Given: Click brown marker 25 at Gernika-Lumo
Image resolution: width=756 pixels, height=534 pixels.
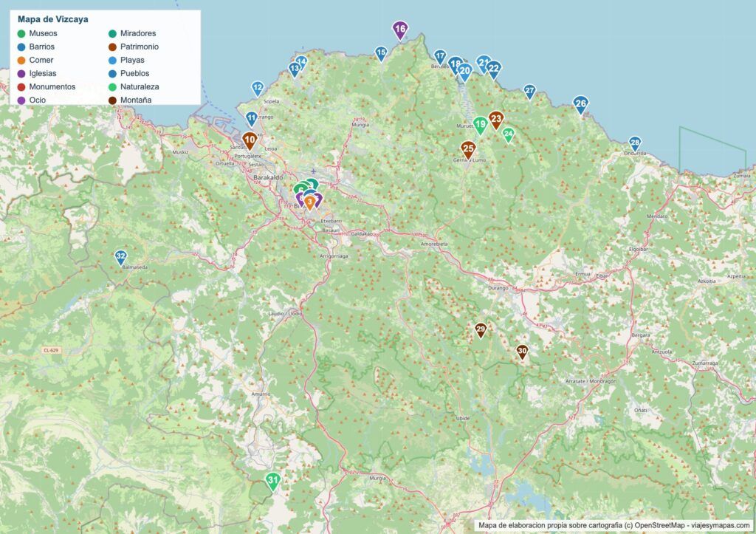Looking at the screenshot, I should click(468, 149).
